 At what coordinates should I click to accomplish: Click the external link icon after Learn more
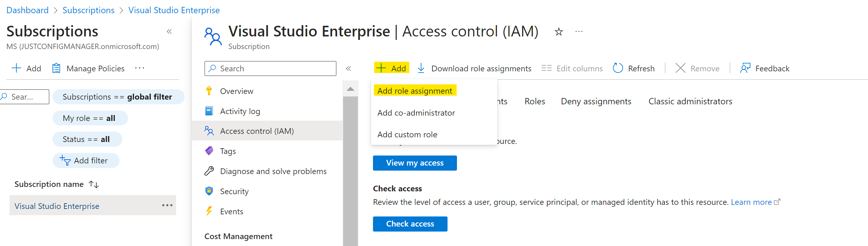pyautogui.click(x=777, y=202)
